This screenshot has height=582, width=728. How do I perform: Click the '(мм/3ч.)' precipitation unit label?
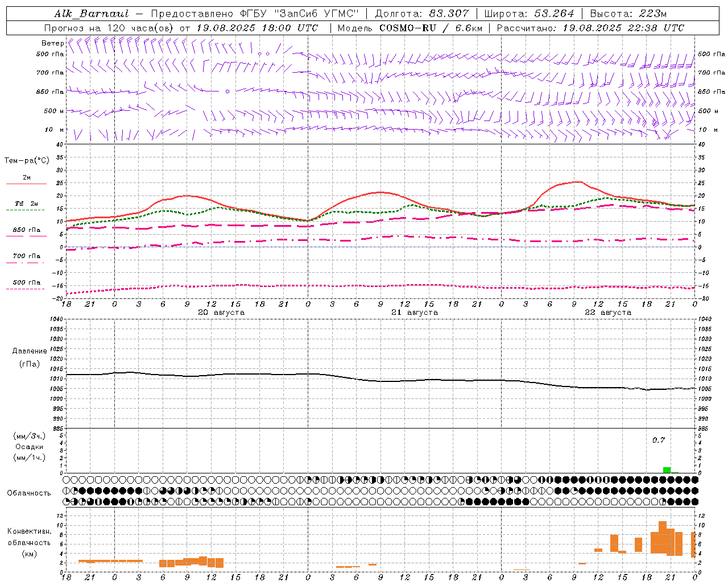pos(29,436)
